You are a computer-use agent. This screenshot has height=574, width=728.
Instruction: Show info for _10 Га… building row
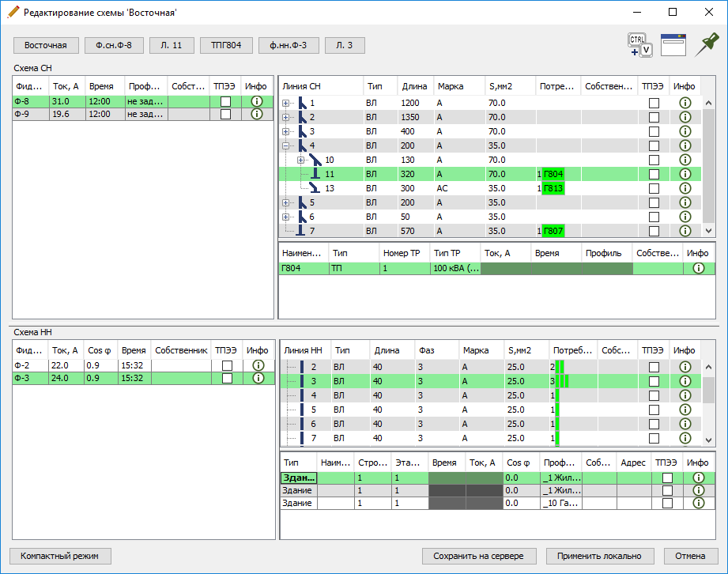coord(699,503)
